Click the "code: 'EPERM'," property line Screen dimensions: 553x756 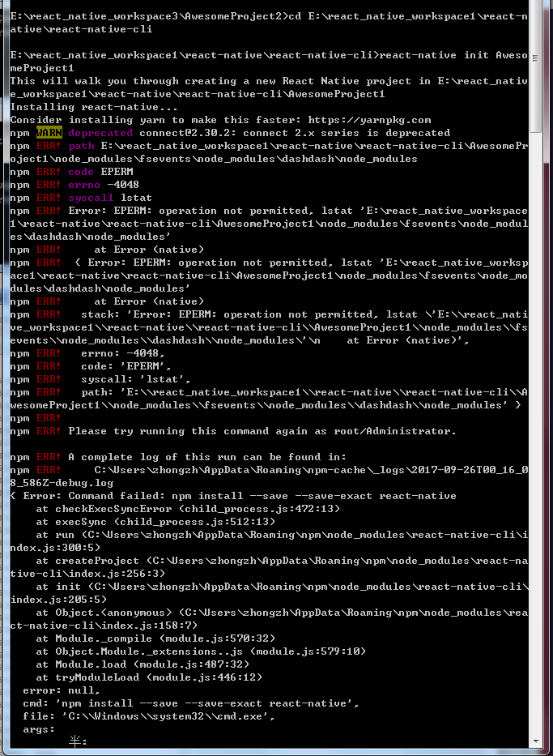tap(91, 366)
